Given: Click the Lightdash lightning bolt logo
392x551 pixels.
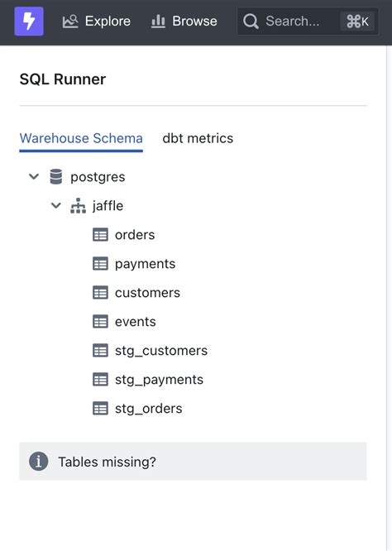Looking at the screenshot, I should point(29,21).
